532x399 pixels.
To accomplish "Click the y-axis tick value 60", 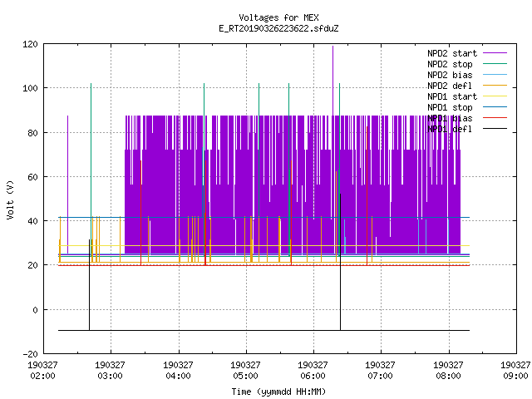I will click(x=32, y=177).
